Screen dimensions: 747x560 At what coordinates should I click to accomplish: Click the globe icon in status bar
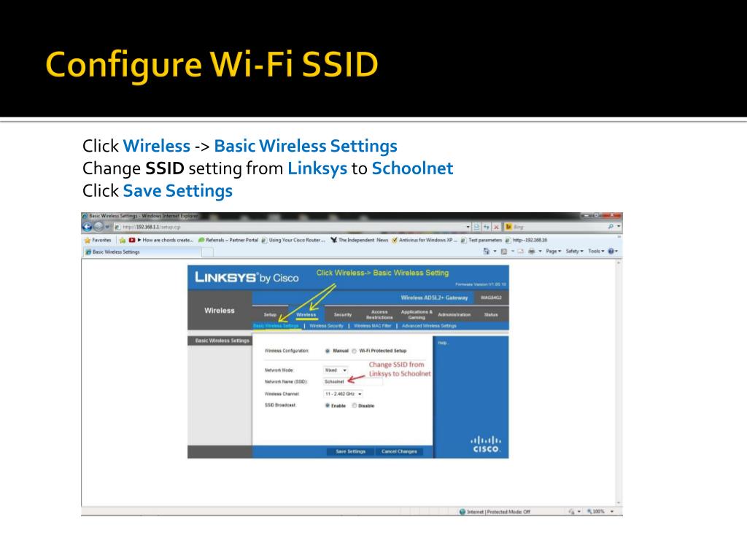coord(462,512)
